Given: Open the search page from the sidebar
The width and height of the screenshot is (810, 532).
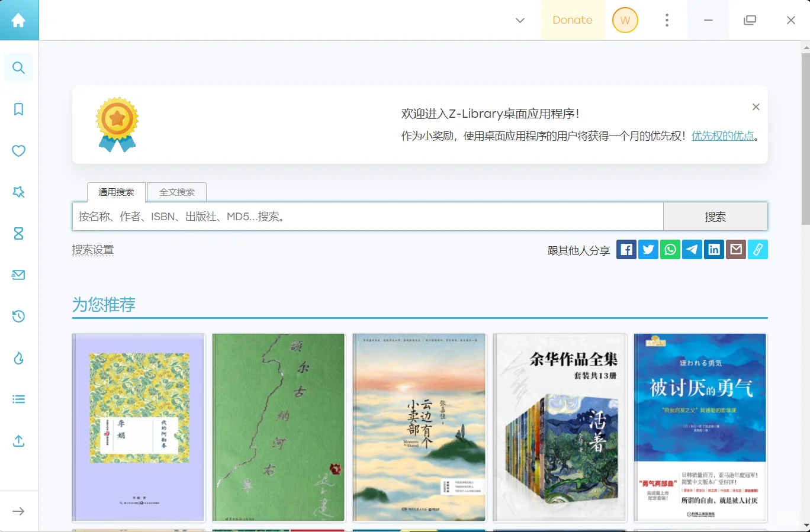Looking at the screenshot, I should pyautogui.click(x=18, y=67).
